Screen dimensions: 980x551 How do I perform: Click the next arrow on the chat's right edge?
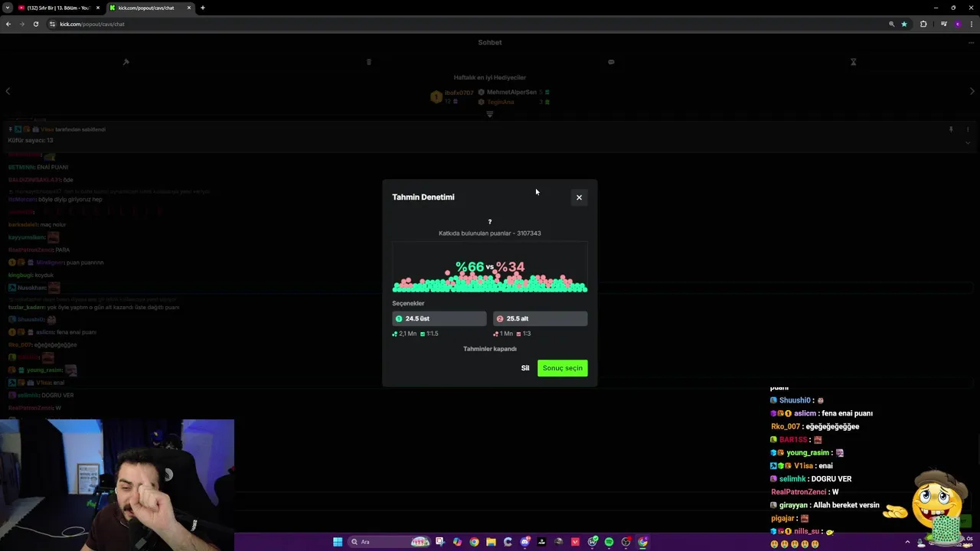pos(972,91)
